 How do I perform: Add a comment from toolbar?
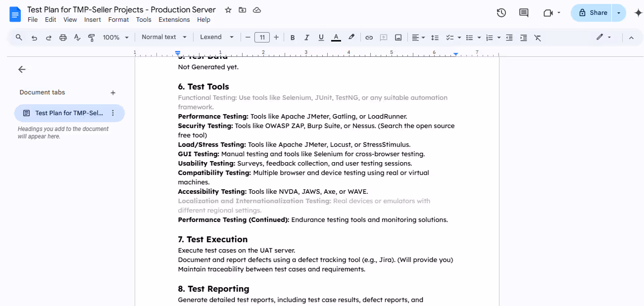[384, 37]
